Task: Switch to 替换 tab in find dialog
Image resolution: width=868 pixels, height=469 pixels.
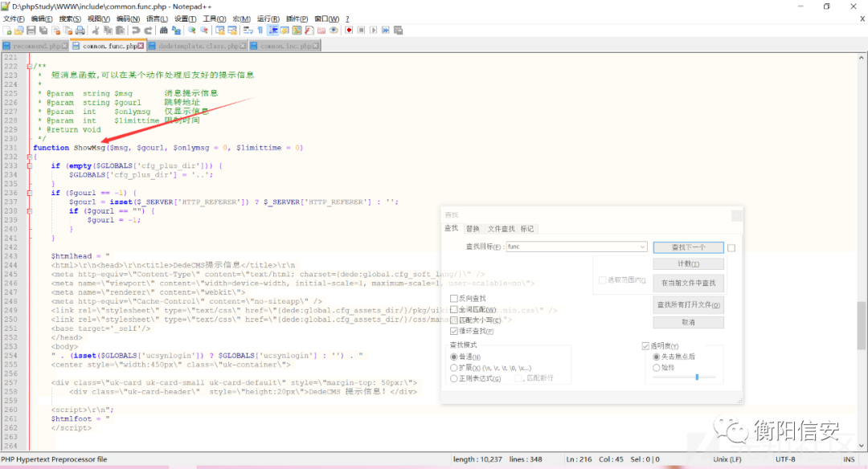Action: (x=473, y=228)
